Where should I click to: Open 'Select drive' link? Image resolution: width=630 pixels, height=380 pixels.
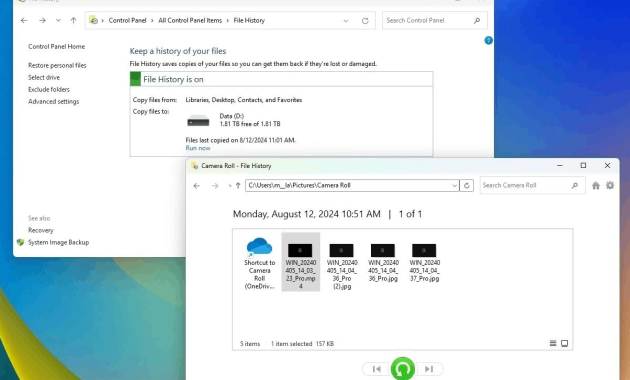pos(44,78)
